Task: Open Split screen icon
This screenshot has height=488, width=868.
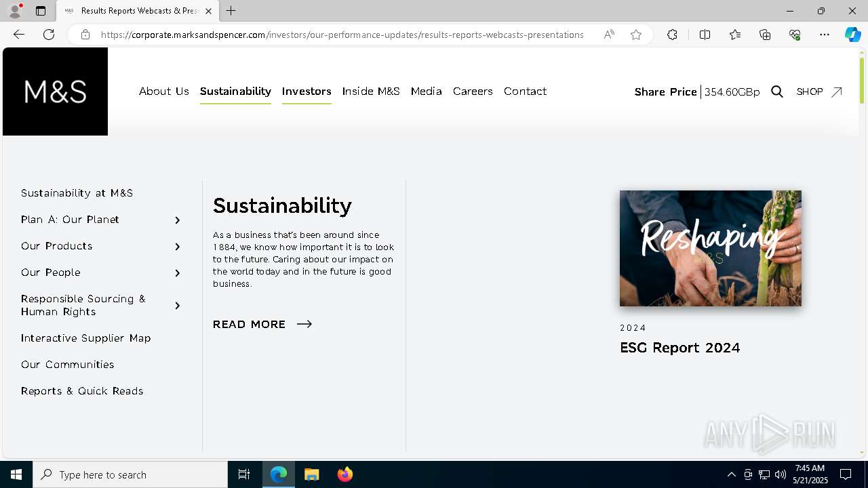Action: click(705, 35)
